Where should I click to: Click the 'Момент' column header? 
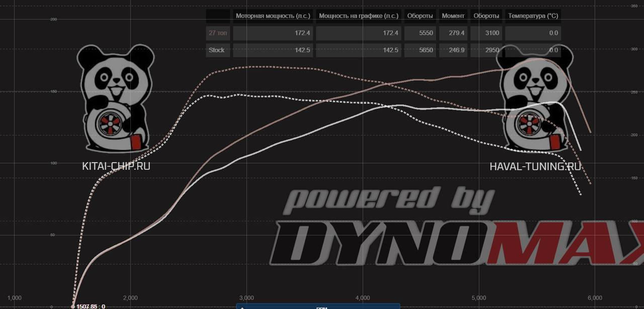pos(453,16)
